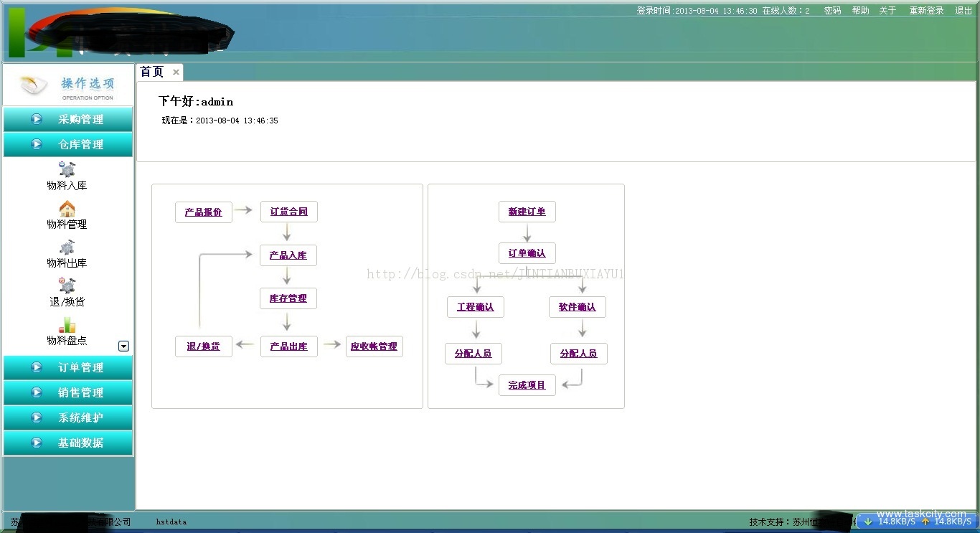Open the 产品报价 flowchart link
The height and width of the screenshot is (533, 980).
(x=204, y=212)
